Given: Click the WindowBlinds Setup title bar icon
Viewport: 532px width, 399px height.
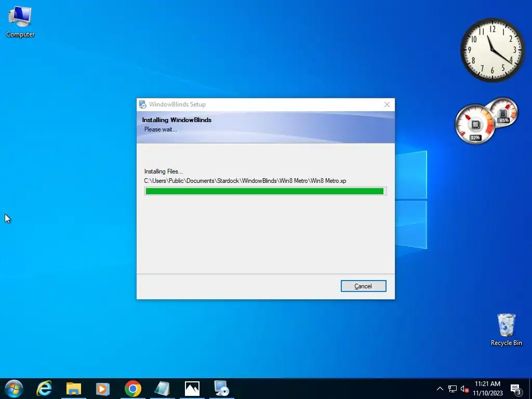Looking at the screenshot, I should coord(142,104).
